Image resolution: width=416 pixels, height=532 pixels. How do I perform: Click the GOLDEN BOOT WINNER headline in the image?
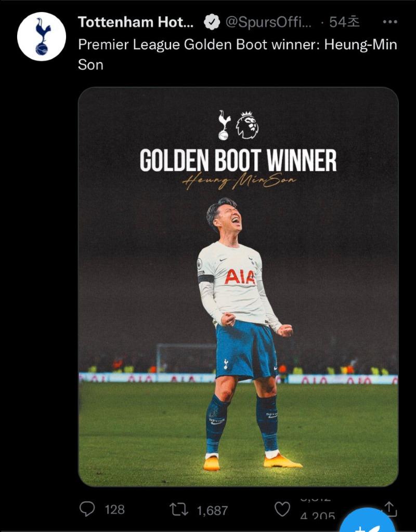pyautogui.click(x=238, y=160)
